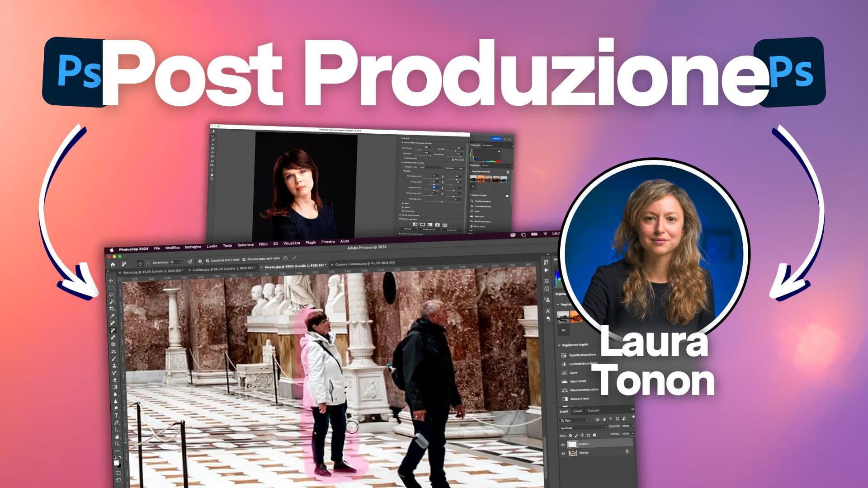
Task: Select the Eyedropper tool
Action: tap(112, 316)
